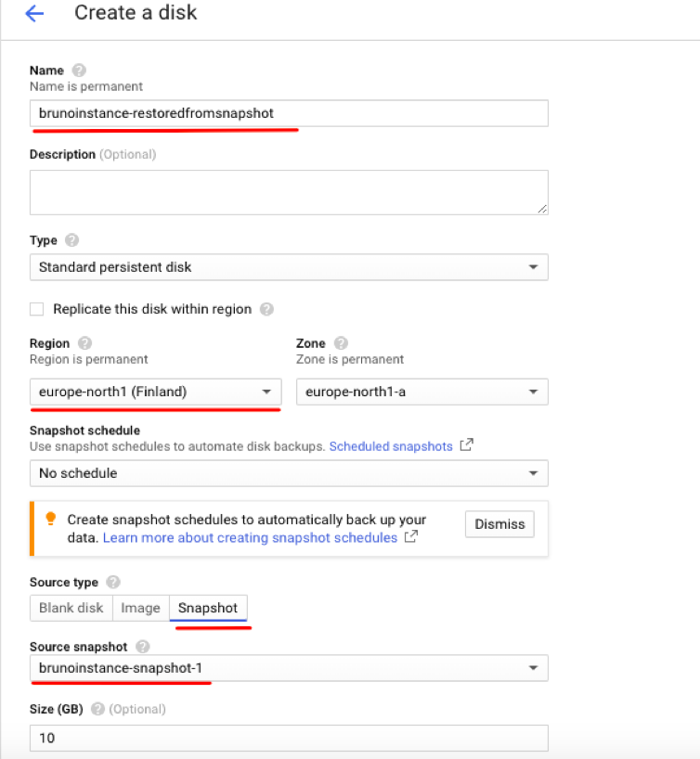
Task: Click help icon next to Source type
Action: [x=112, y=582]
